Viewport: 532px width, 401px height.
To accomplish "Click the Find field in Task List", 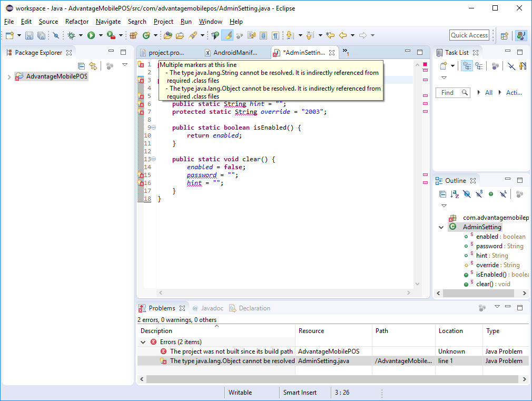I will [453, 92].
